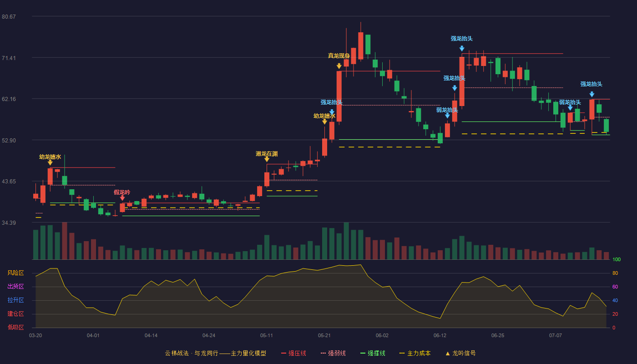Select the 幼龙嬉水 arrow in late May
The height and width of the screenshot is (364, 637).
pos(324,121)
